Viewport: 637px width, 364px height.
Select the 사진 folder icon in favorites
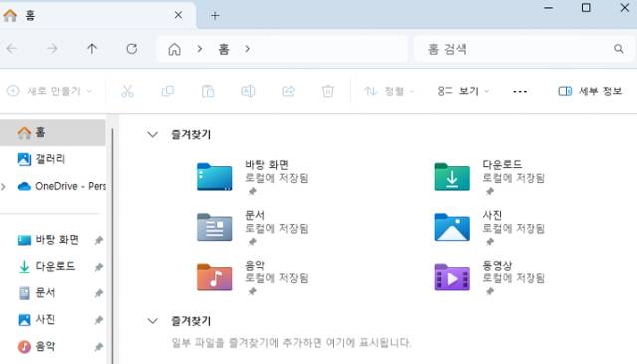point(452,227)
